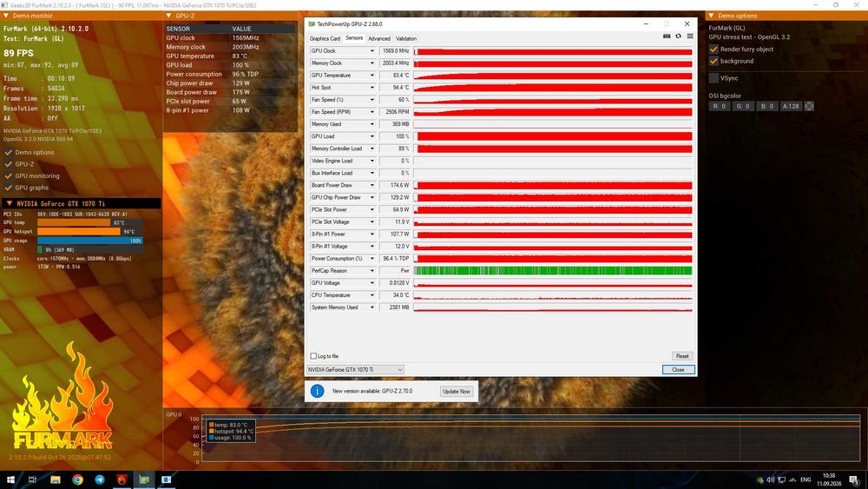The image size is (868, 489).
Task: Click the B: 0 color value field
Action: pos(766,106)
